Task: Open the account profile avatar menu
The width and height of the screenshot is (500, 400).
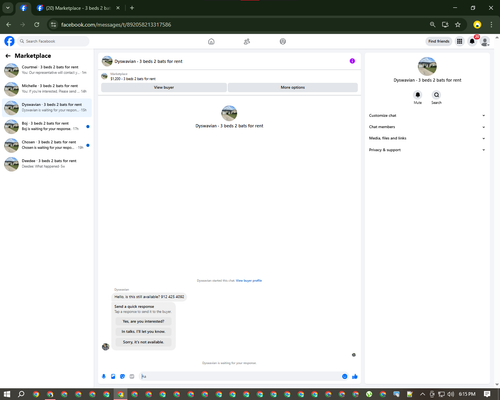Action: [x=485, y=41]
